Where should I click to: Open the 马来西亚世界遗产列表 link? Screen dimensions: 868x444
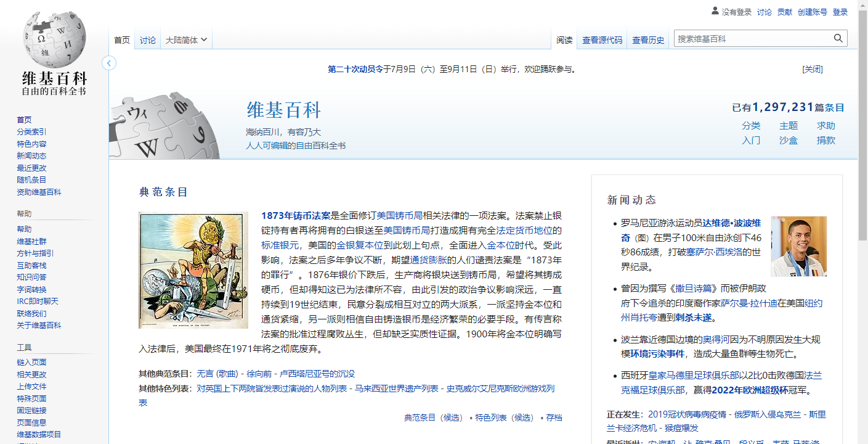pyautogui.click(x=397, y=388)
